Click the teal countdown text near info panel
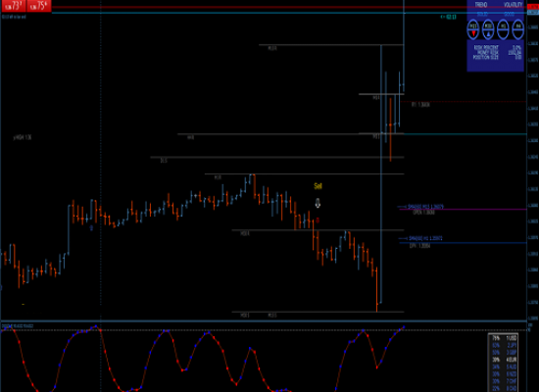 click(x=448, y=17)
